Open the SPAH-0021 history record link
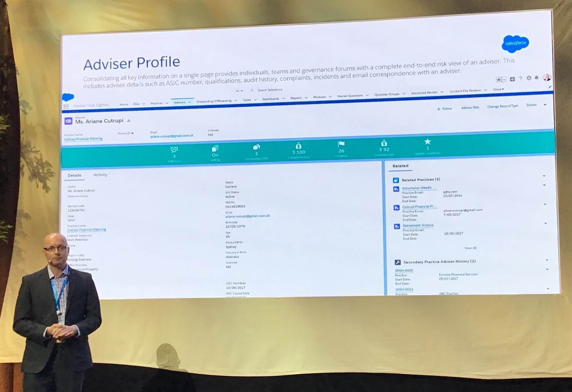The image size is (572, 392). (404, 289)
